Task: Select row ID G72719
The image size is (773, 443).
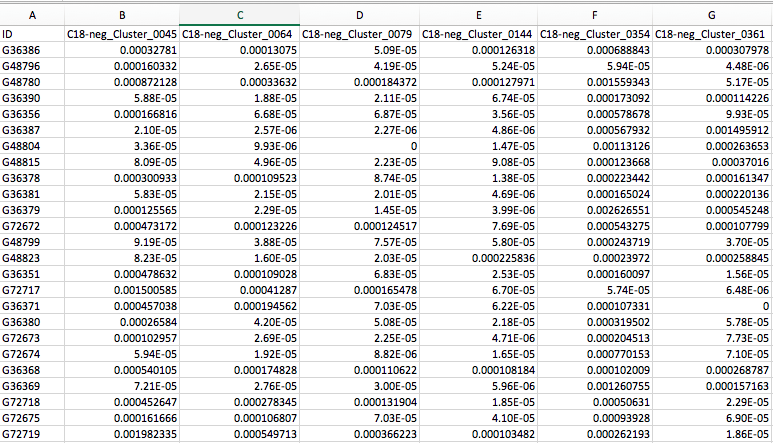Action: [x=32, y=434]
